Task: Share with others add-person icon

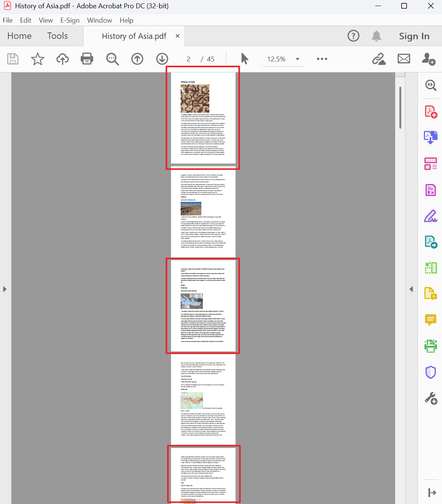Action: coord(428,59)
